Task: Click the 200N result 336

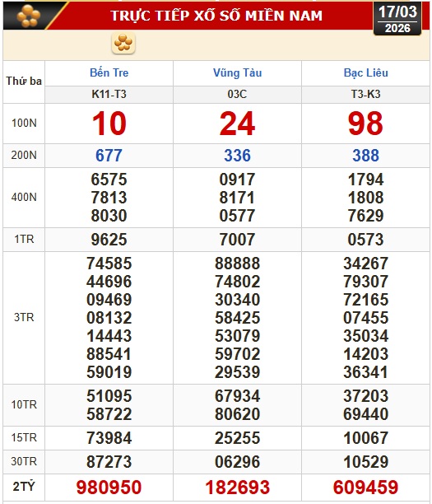Action: (x=237, y=156)
